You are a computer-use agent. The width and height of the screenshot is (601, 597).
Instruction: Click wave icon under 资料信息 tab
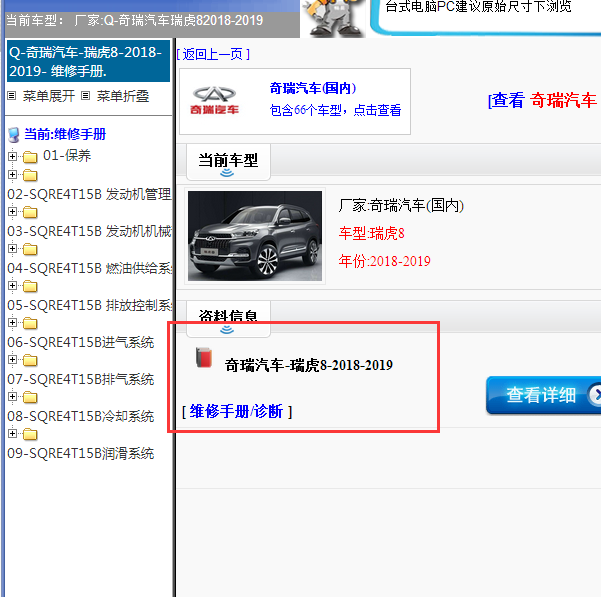pyautogui.click(x=227, y=330)
